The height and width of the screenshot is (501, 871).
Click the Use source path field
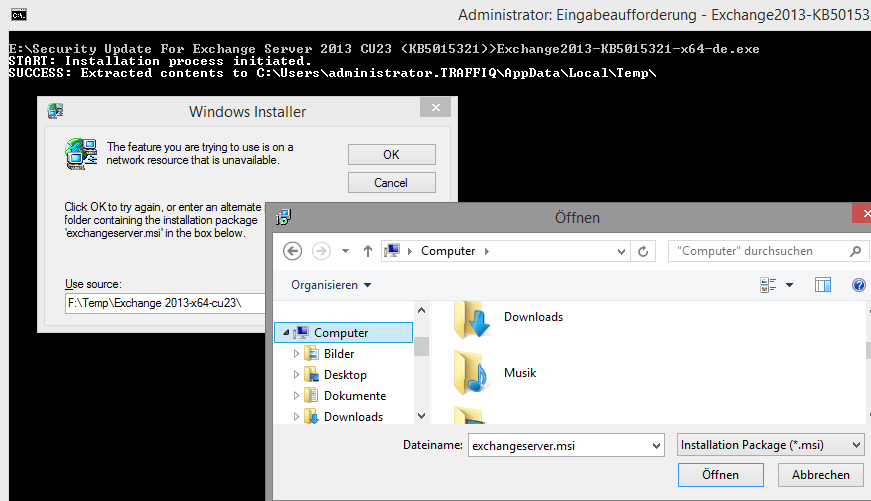[x=165, y=303]
